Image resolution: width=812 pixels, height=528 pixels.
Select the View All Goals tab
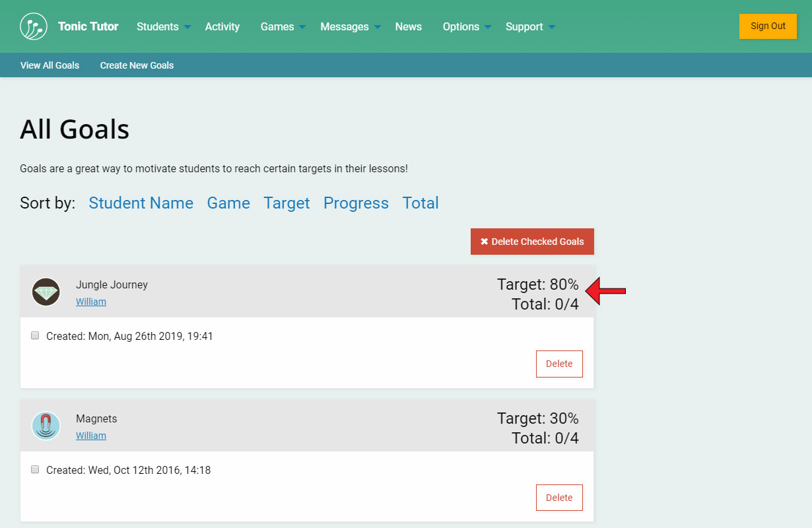click(50, 65)
